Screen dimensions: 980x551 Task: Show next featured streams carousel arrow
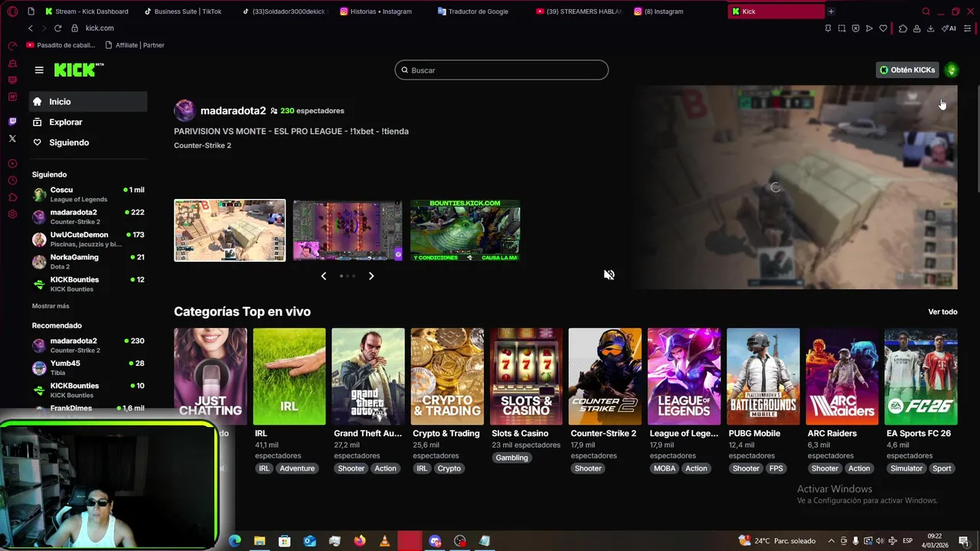[x=371, y=275]
